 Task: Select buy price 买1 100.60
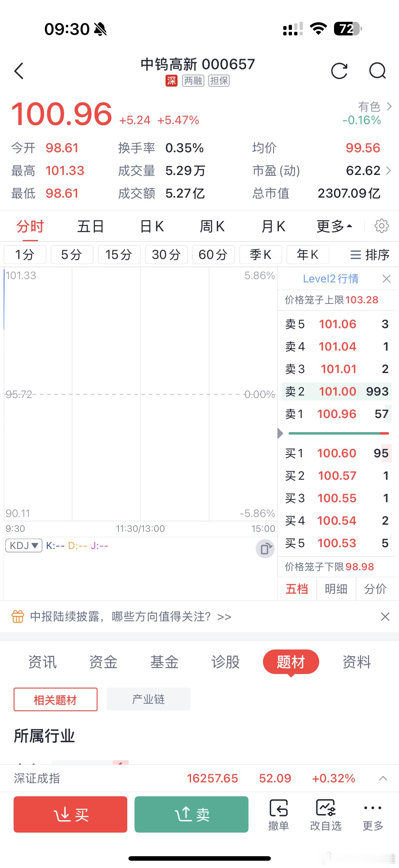pyautogui.click(x=337, y=453)
